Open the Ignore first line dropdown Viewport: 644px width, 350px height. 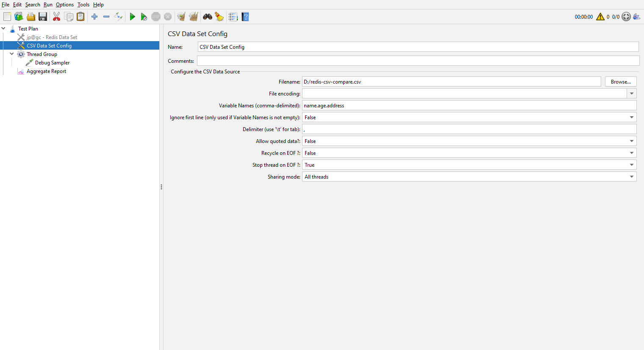pyautogui.click(x=469, y=117)
